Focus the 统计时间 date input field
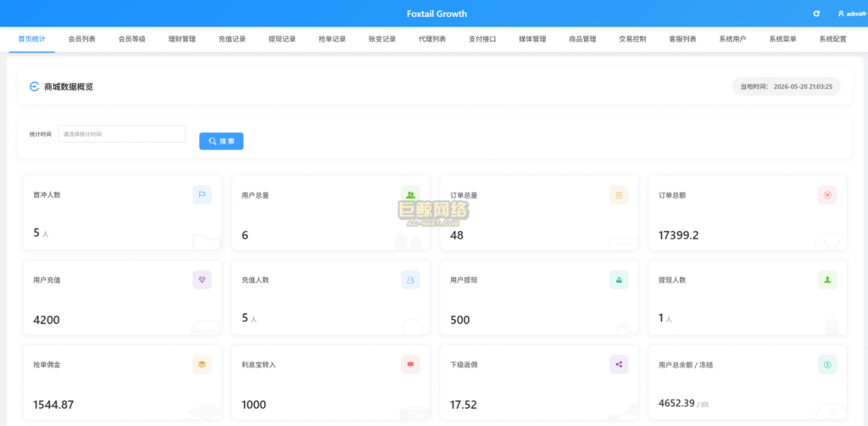Image resolution: width=868 pixels, height=426 pixels. click(122, 133)
